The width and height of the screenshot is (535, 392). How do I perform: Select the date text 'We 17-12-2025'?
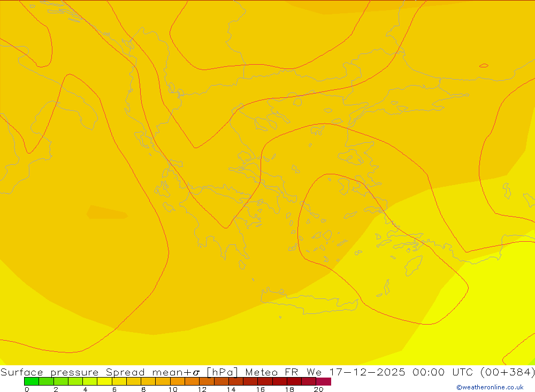[x=356, y=372]
